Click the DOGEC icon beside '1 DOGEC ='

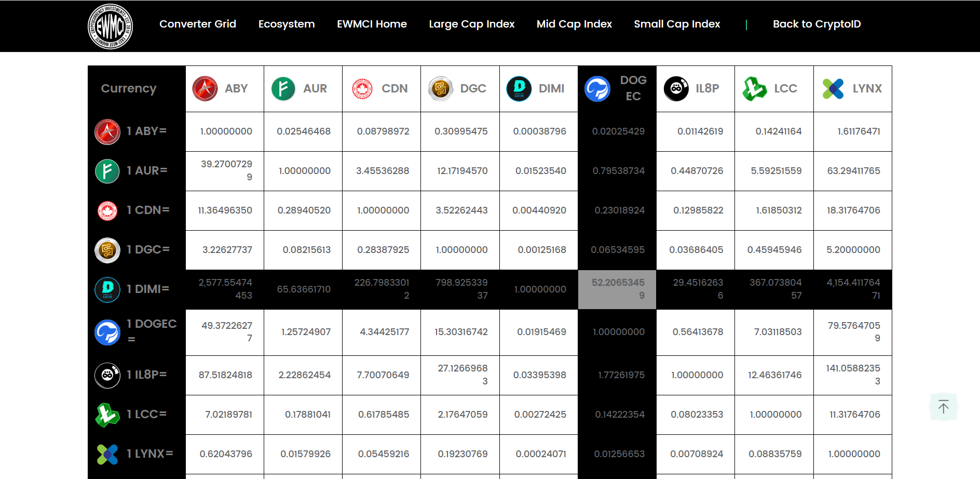pos(107,332)
